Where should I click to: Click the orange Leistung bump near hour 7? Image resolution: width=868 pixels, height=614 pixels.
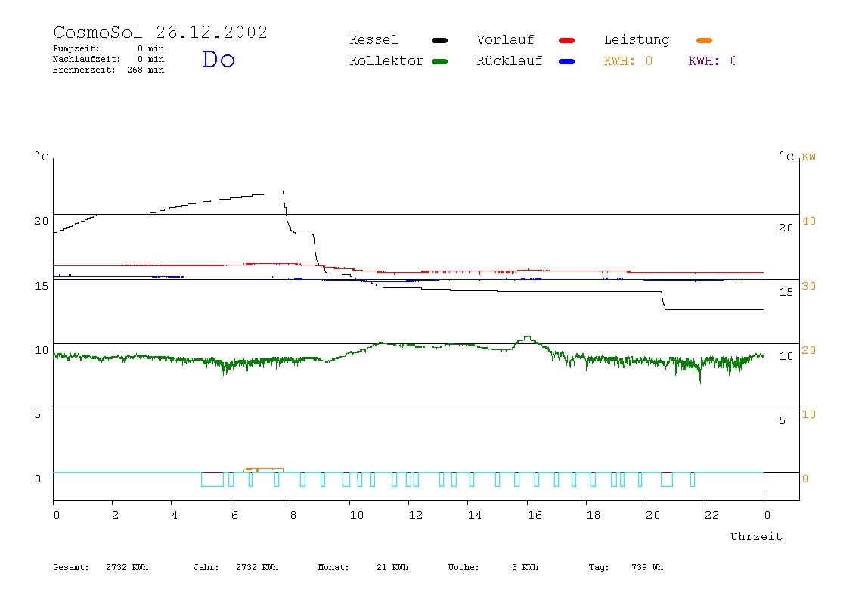pyautogui.click(x=264, y=470)
